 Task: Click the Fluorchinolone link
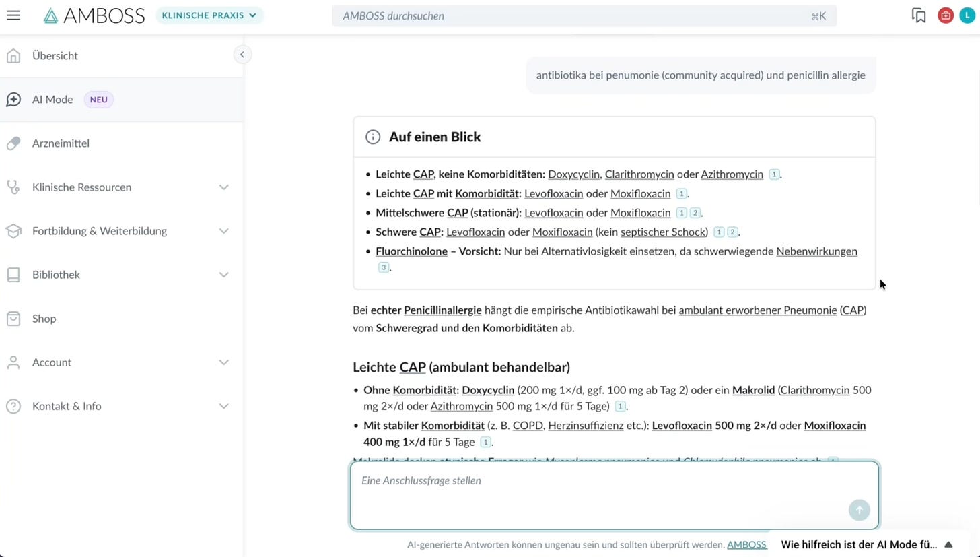(411, 251)
